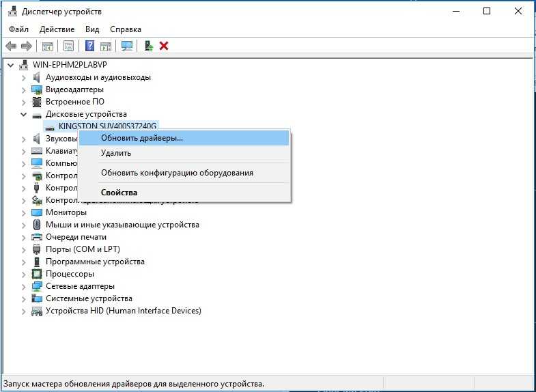Image resolution: width=536 pixels, height=392 pixels.
Task: Click the blue Help question-mark icon
Action: [89, 46]
